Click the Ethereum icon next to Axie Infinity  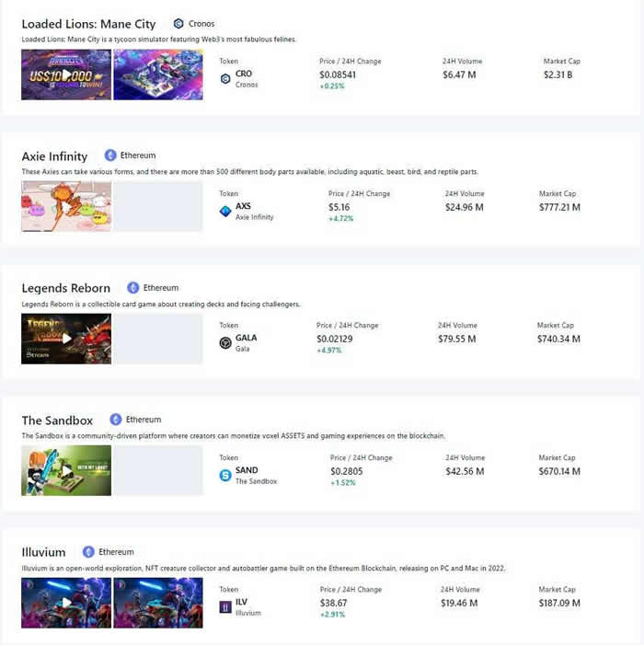click(x=110, y=155)
